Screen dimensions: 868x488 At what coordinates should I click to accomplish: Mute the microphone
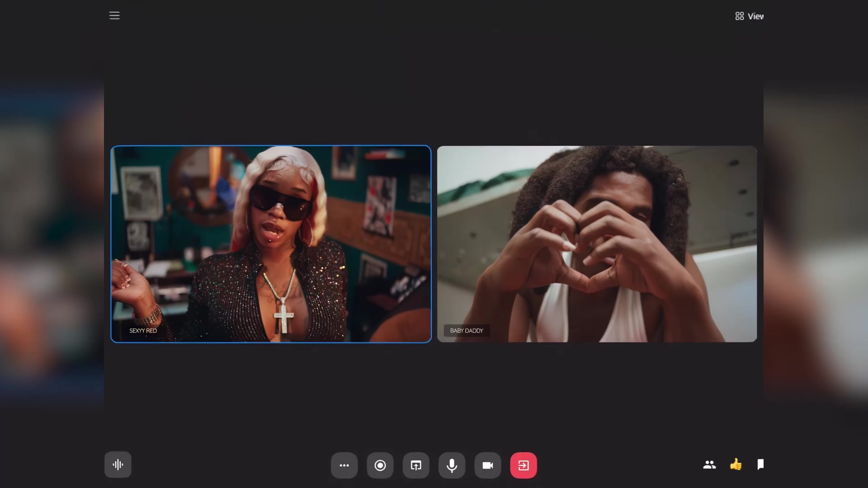[452, 465]
